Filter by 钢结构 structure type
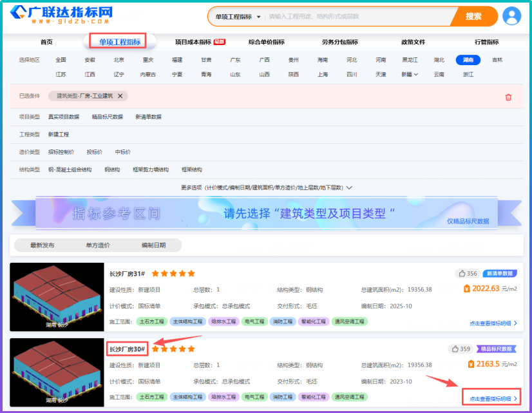 (x=112, y=169)
